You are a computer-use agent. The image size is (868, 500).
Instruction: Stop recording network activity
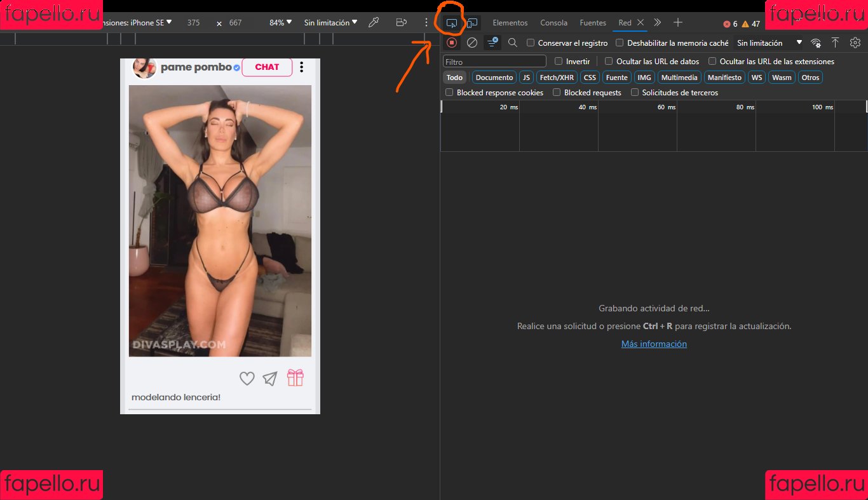pos(452,43)
